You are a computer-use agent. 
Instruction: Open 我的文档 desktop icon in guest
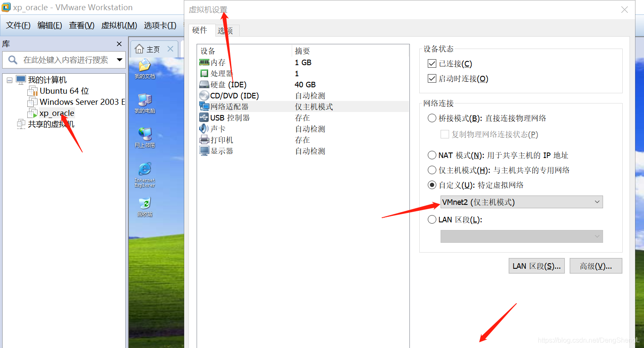pyautogui.click(x=145, y=69)
